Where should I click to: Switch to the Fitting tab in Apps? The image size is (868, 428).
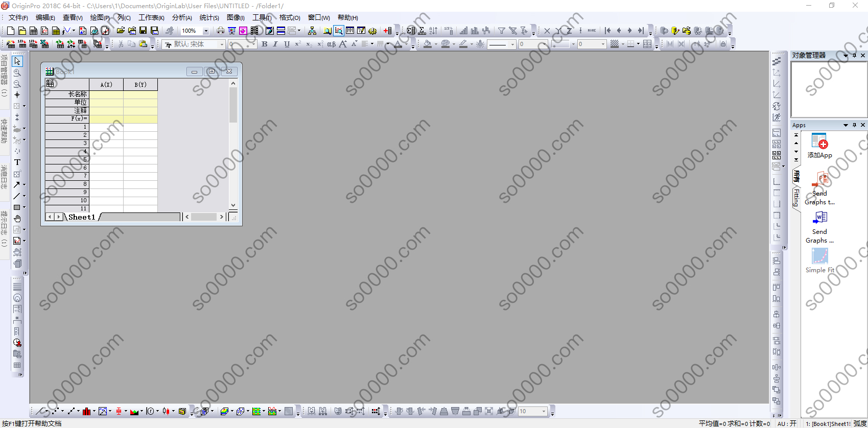(796, 198)
